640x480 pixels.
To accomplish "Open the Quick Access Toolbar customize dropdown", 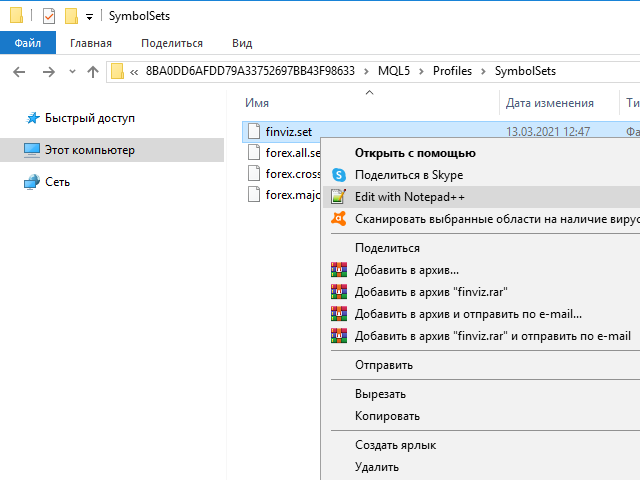I will (89, 17).
